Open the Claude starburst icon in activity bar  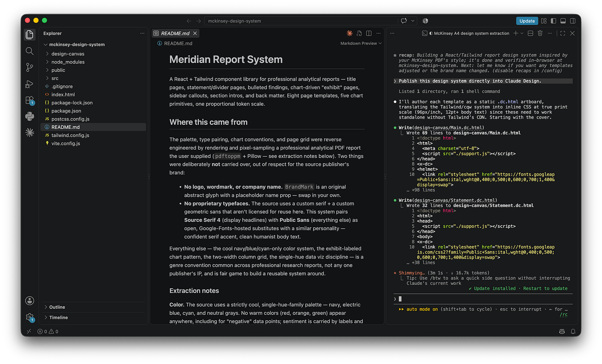click(29, 133)
